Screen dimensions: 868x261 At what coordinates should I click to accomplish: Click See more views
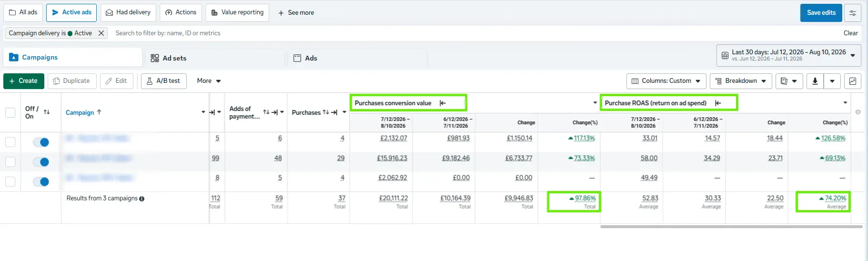point(296,13)
